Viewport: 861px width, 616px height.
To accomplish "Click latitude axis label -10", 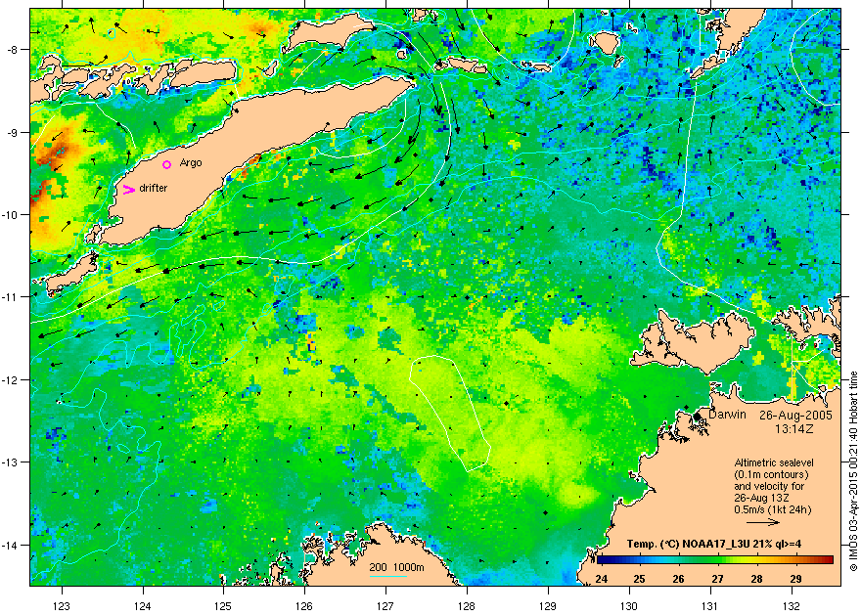I will [11, 214].
